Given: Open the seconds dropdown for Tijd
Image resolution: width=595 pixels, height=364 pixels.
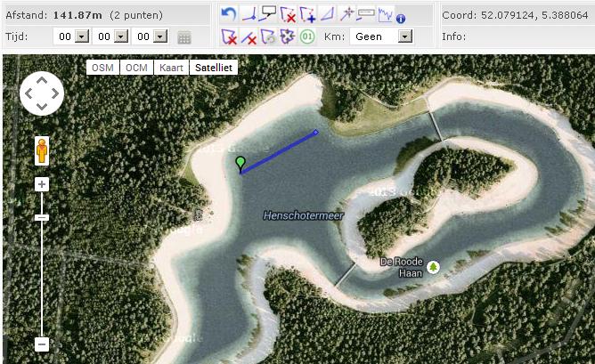Looking at the screenshot, I should click(160, 36).
